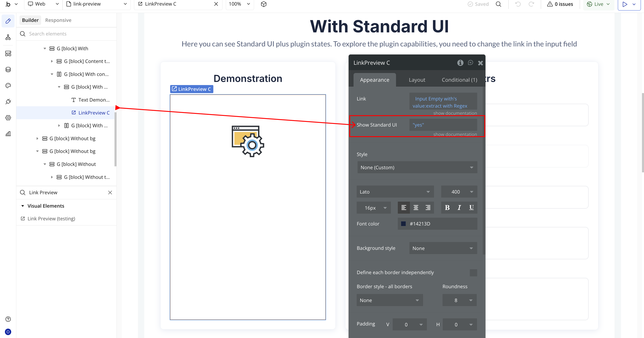The image size is (644, 338).
Task: Open the info icon in LinkPreview C panel
Action: pyautogui.click(x=460, y=63)
